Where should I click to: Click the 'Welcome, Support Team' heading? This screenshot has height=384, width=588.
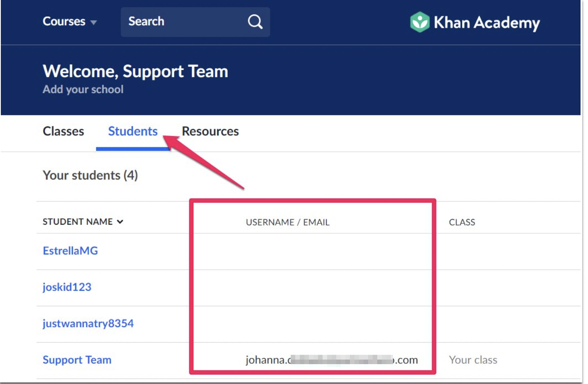[135, 72]
